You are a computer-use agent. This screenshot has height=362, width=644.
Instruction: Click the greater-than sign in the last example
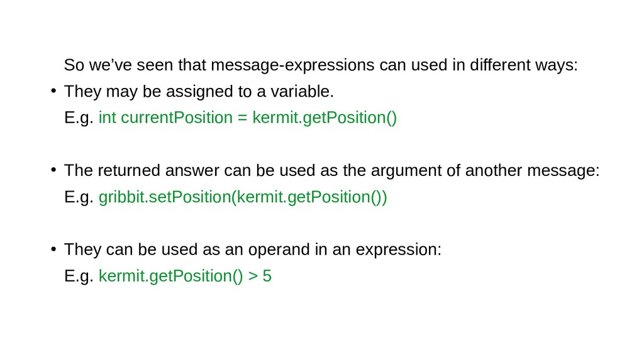point(253,277)
